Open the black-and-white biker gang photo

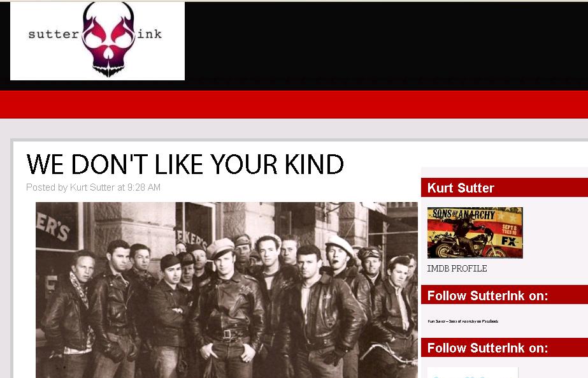pyautogui.click(x=227, y=290)
